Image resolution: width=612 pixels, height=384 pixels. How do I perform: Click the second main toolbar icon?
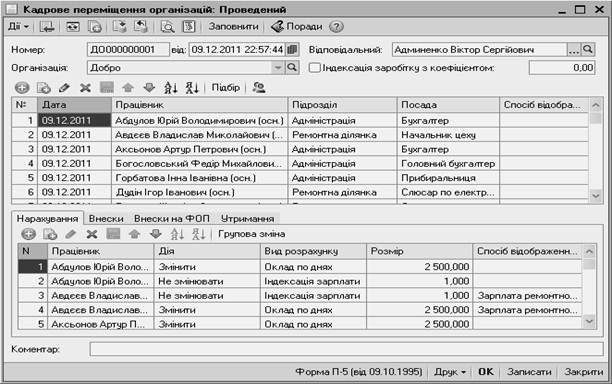(x=73, y=27)
